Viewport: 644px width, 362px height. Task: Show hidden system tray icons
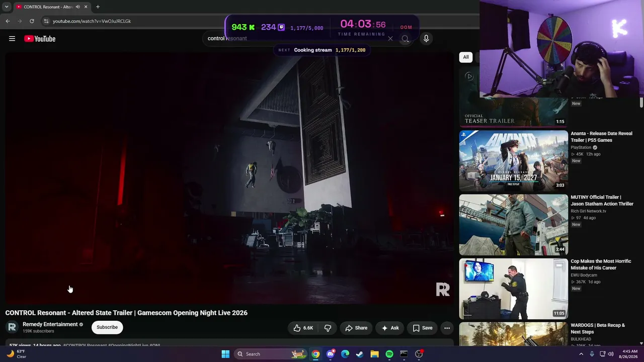pyautogui.click(x=581, y=354)
